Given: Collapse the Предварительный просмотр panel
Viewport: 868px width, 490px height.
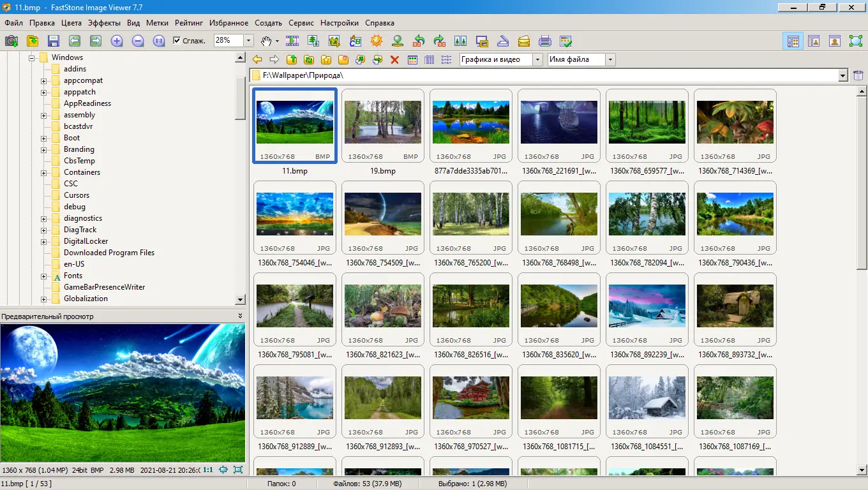Looking at the screenshot, I should [241, 315].
